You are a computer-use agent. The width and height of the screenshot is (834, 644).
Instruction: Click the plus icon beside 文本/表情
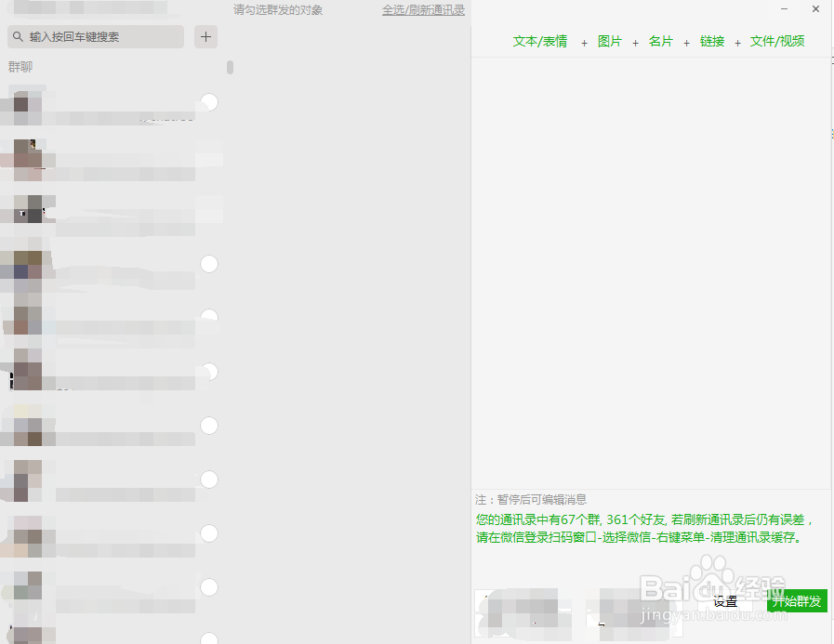click(584, 42)
